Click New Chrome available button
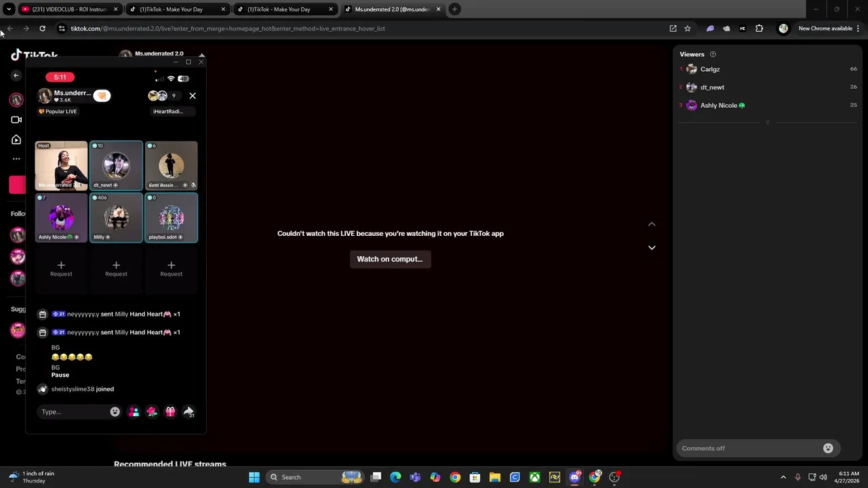This screenshot has height=488, width=868. tap(825, 28)
